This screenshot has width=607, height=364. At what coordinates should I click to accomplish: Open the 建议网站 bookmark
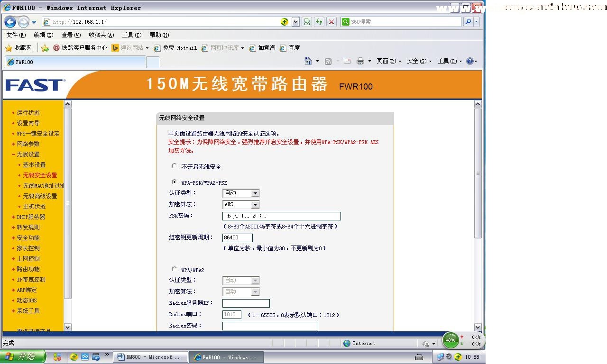tap(130, 48)
